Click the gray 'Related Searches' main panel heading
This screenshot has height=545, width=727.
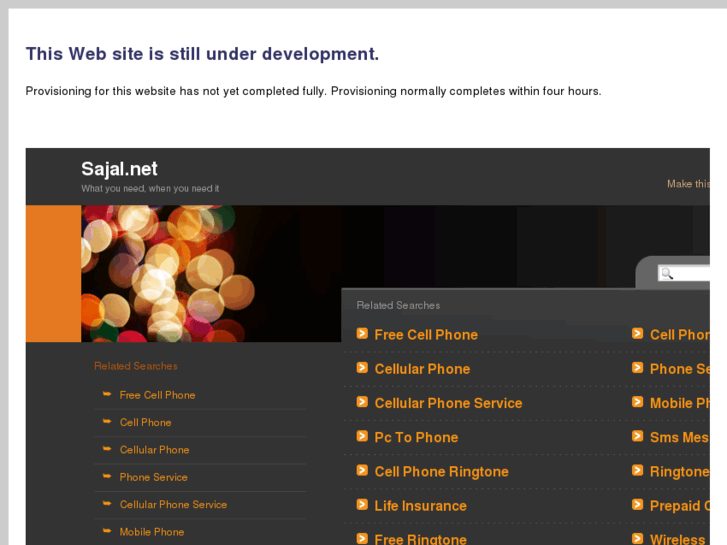[x=398, y=305]
